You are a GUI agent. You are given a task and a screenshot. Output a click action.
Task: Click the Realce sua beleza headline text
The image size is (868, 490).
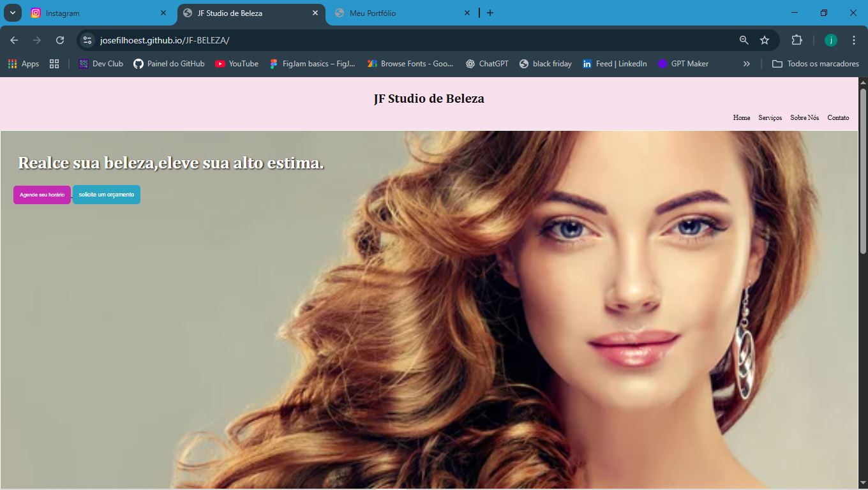click(x=171, y=163)
